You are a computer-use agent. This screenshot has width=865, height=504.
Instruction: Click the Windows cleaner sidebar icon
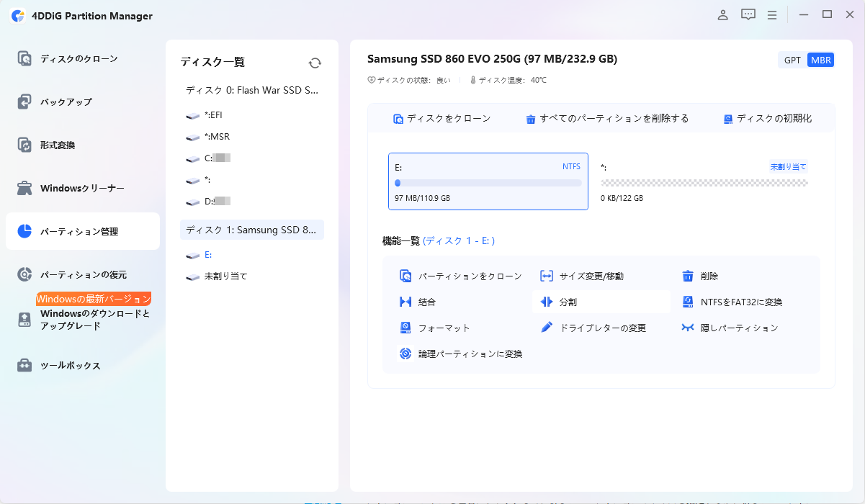(x=24, y=188)
